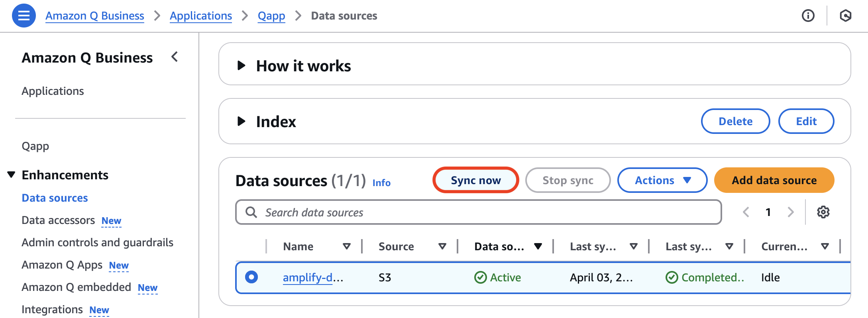Click the next page arrow in pagination
The image size is (868, 318).
(x=791, y=212)
